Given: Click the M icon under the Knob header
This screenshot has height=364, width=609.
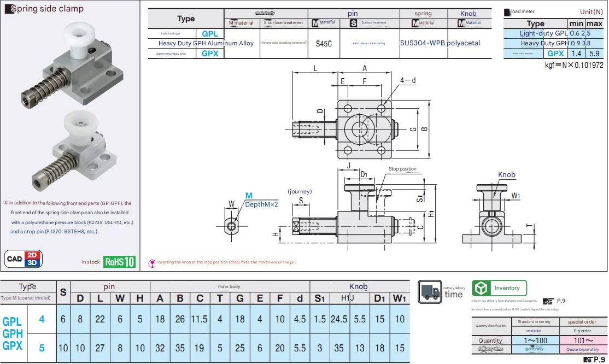Looking at the screenshot, I should (x=461, y=23).
